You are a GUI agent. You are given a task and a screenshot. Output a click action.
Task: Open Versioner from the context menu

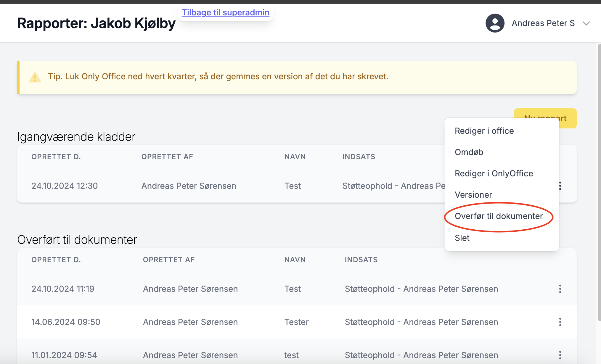point(473,195)
